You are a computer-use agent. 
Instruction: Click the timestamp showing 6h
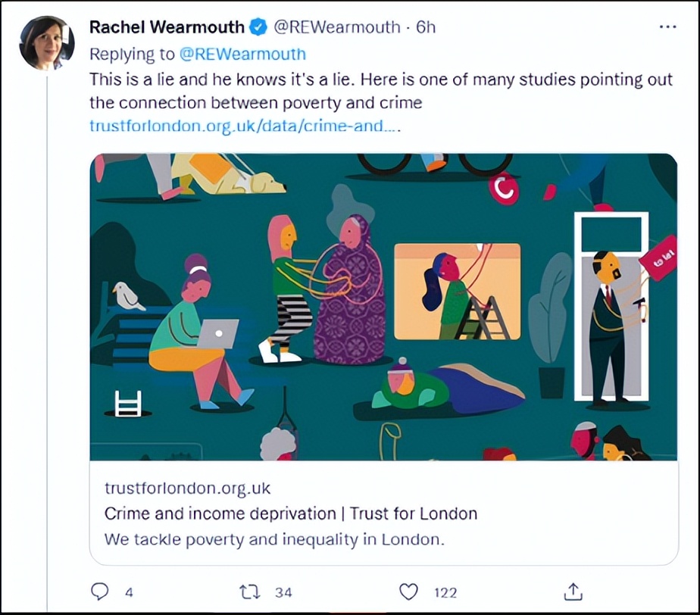point(427,27)
